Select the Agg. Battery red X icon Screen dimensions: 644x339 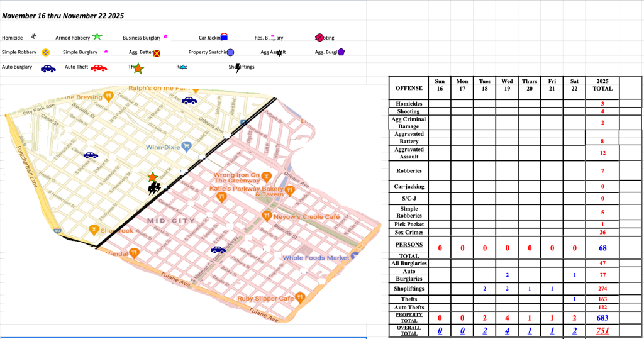[x=157, y=53]
